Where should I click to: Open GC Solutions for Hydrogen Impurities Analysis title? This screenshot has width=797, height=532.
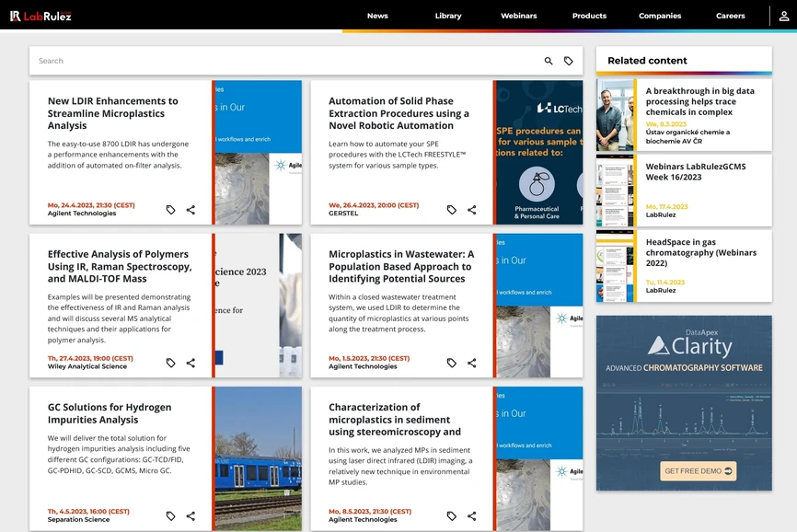pos(110,413)
